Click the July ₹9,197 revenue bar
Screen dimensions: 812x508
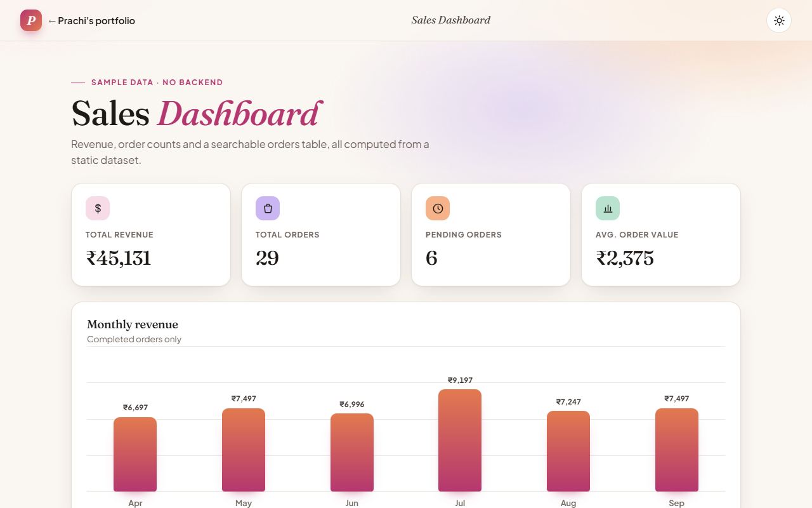(460, 441)
